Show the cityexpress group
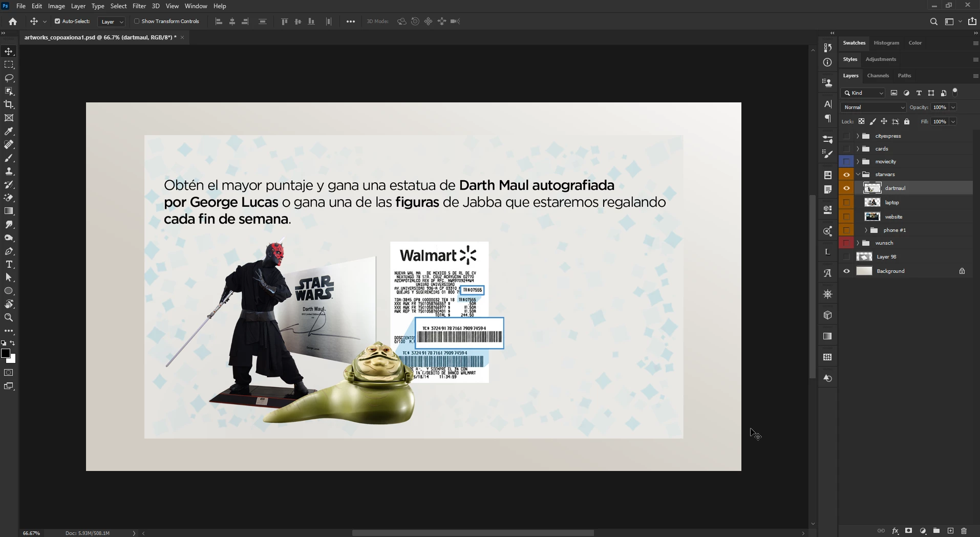Viewport: 980px width, 537px height. click(846, 136)
